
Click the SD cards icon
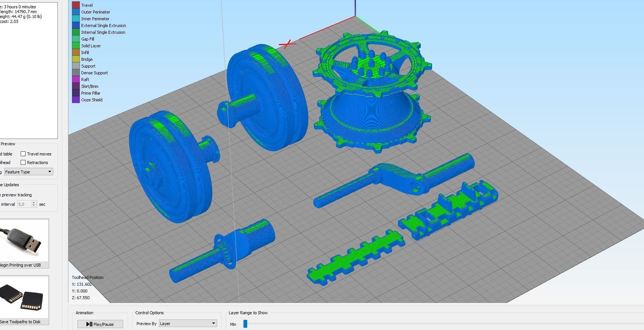23,297
